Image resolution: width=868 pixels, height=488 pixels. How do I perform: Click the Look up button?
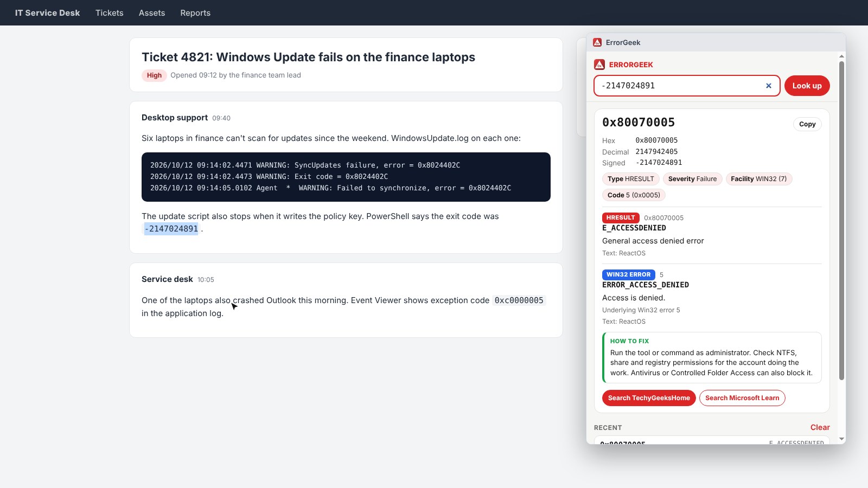pos(807,86)
